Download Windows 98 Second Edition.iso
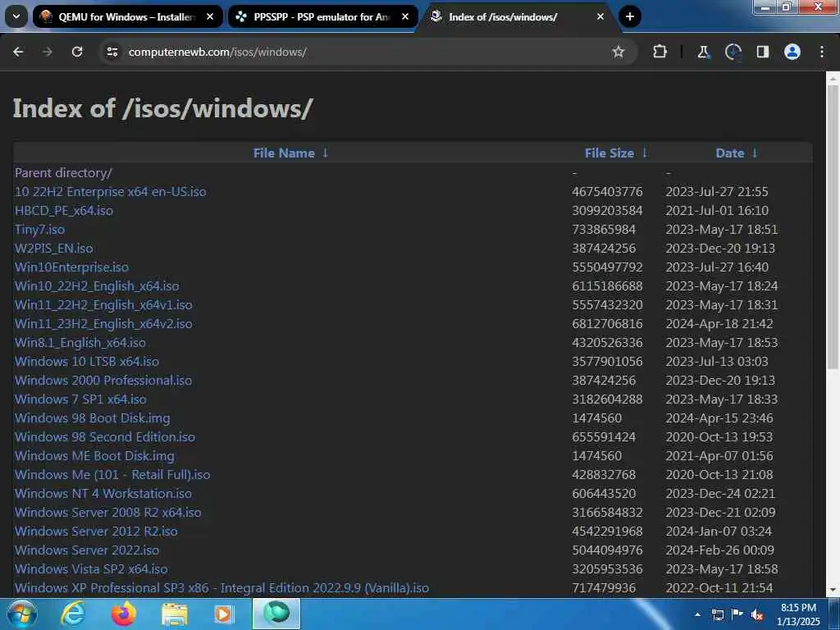This screenshot has height=630, width=840. [105, 437]
